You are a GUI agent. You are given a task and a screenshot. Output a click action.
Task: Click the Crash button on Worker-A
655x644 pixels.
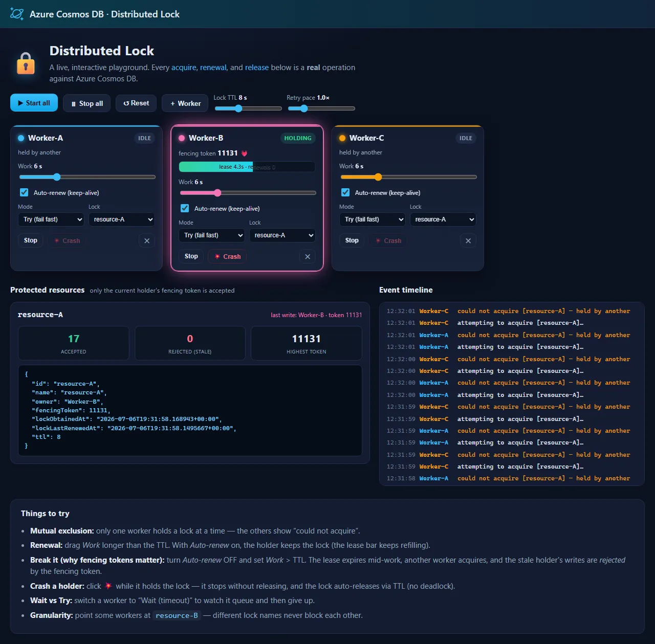coord(67,240)
